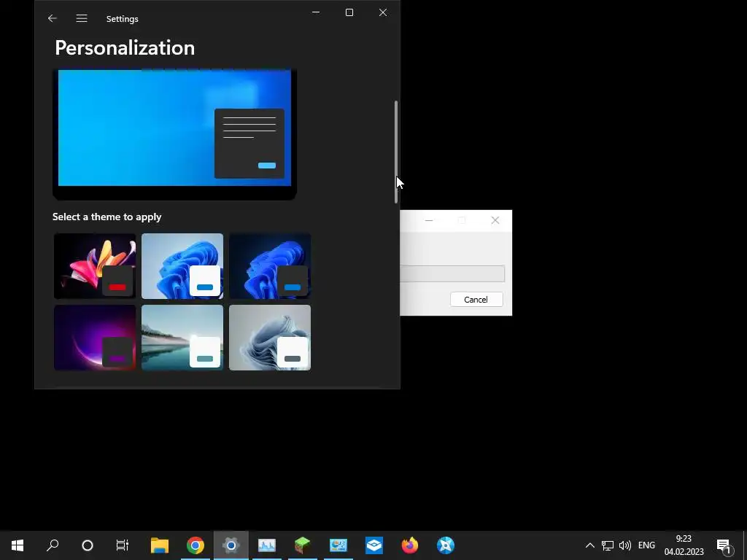Open taskbar search magnifier

click(x=53, y=545)
